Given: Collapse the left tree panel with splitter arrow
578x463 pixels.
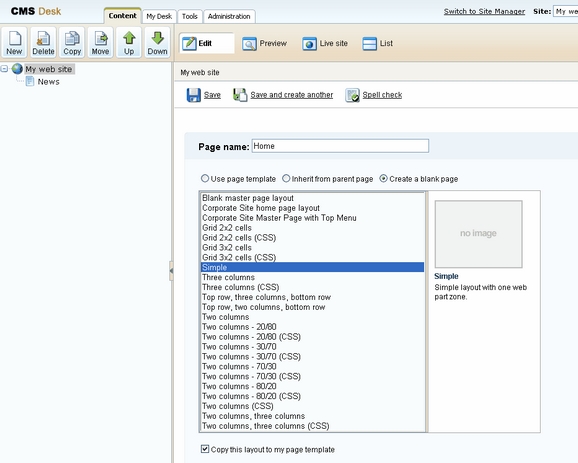Looking at the screenshot, I should point(171,271).
